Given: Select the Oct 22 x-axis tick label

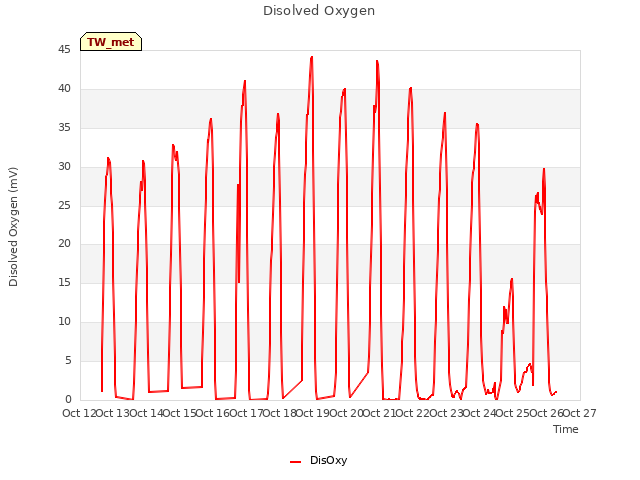Looking at the screenshot, I should tap(413, 413).
